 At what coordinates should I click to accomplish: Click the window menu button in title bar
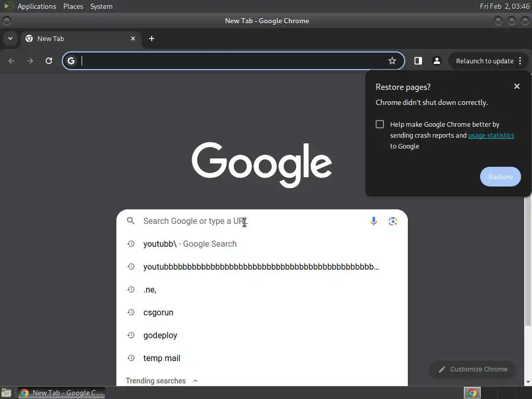click(6, 21)
